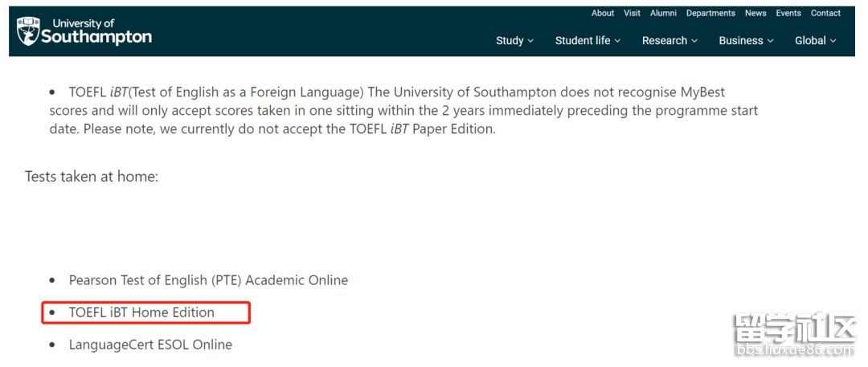The width and height of the screenshot is (868, 367).
Task: Click the Pearson Test of English Academic Online item
Action: click(208, 280)
